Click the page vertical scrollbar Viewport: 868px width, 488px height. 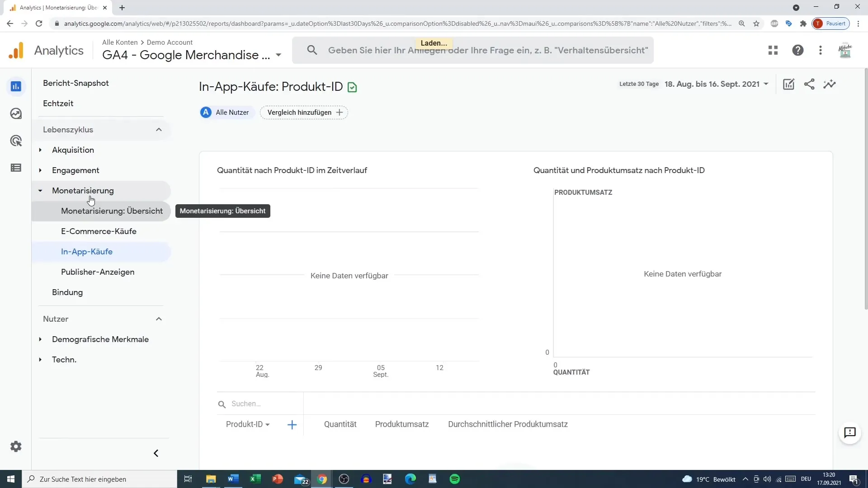pyautogui.click(x=866, y=190)
